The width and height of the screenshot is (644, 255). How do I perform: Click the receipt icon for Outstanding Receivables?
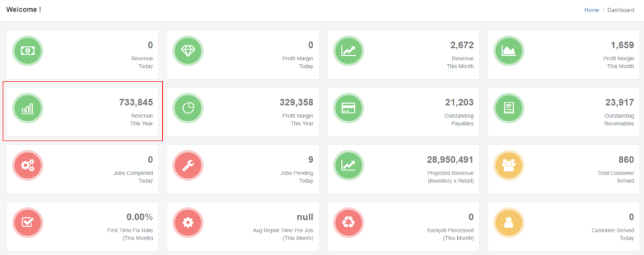(x=509, y=109)
